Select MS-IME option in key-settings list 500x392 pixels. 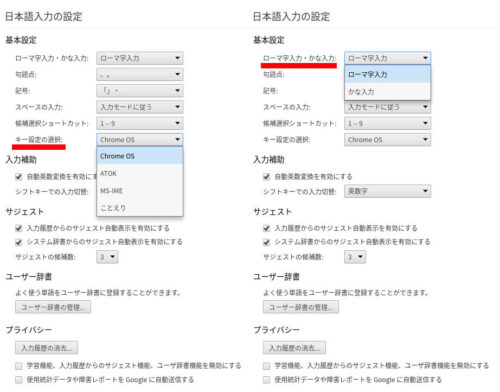pos(140,191)
